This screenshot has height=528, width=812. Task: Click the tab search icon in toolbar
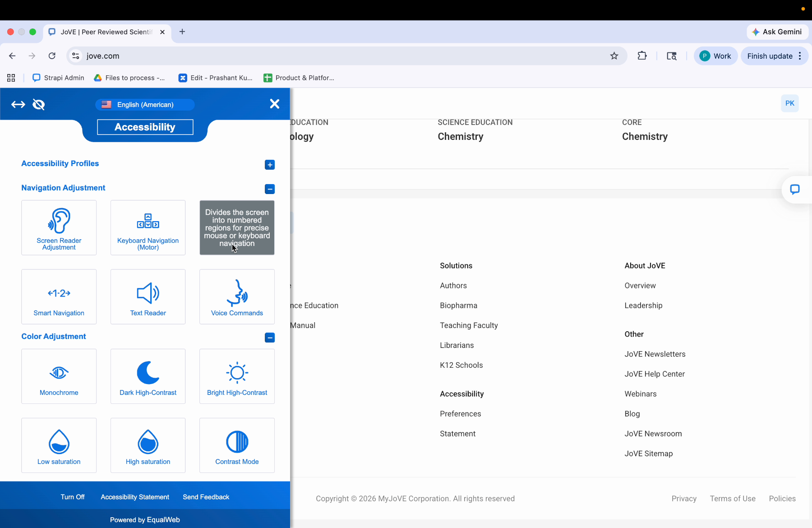672,56
